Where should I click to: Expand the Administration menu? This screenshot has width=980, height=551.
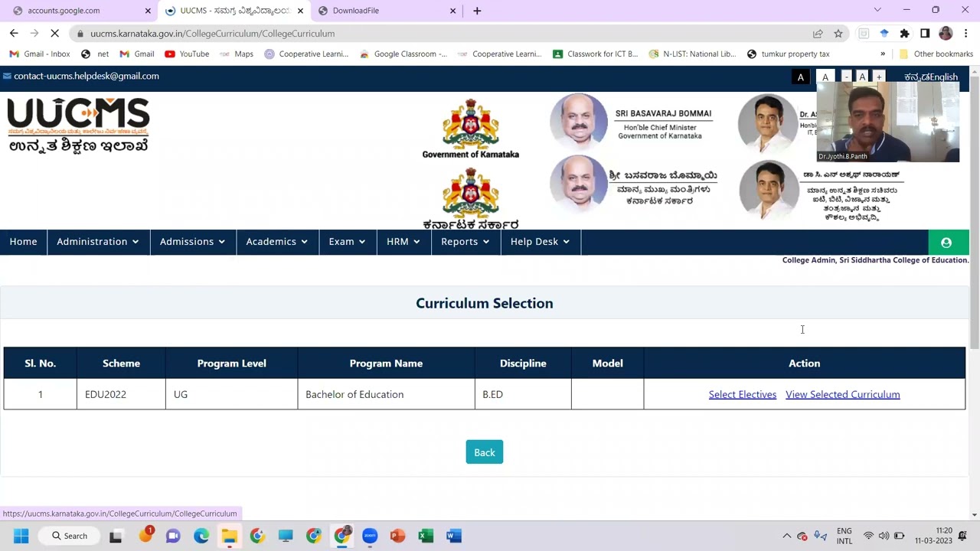click(98, 242)
